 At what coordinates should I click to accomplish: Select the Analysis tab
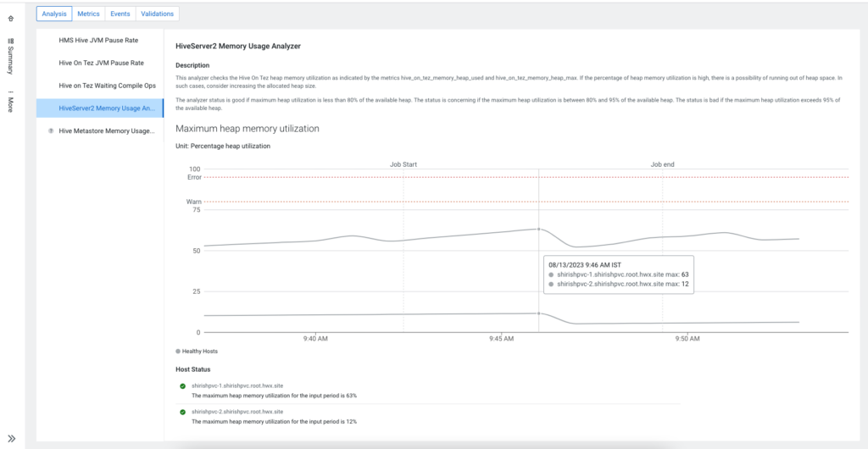coord(54,14)
